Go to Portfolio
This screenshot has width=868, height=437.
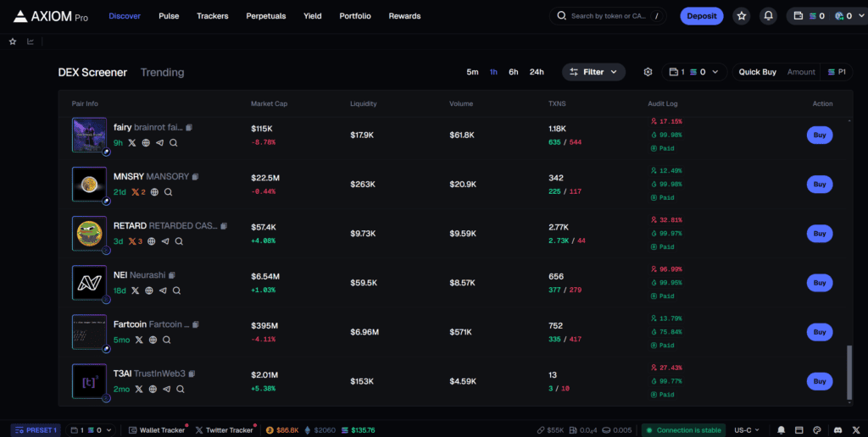click(x=355, y=16)
